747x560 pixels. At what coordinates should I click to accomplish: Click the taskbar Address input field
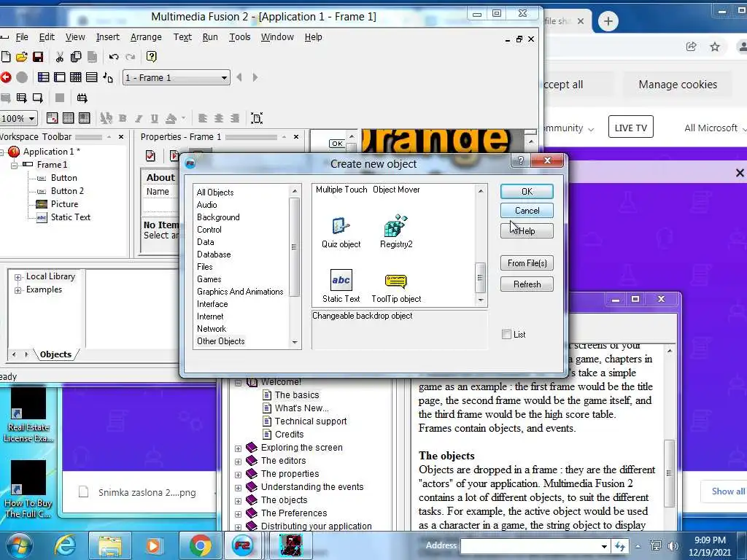(x=530, y=546)
